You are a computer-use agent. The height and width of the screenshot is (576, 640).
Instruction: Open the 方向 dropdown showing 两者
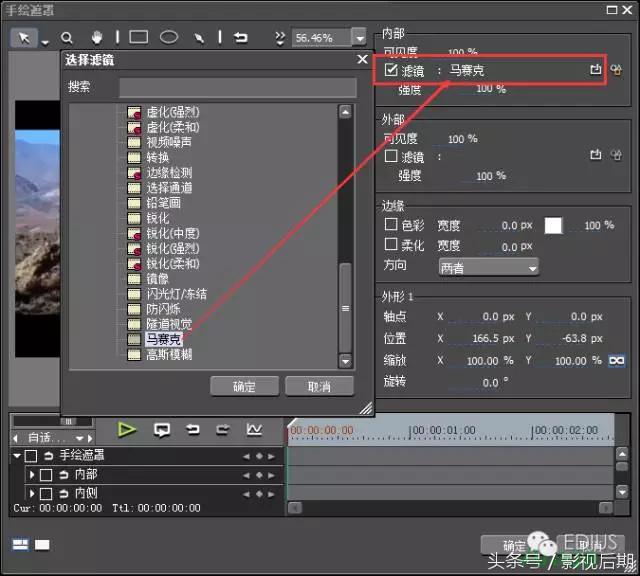click(x=489, y=268)
